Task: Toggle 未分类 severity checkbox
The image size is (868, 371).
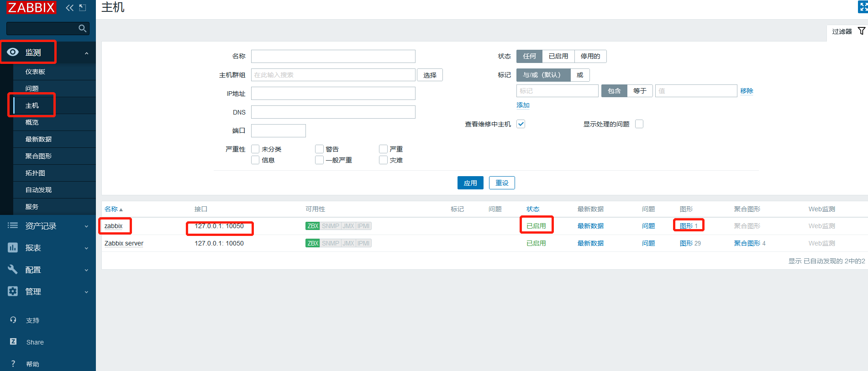Action: (255, 149)
